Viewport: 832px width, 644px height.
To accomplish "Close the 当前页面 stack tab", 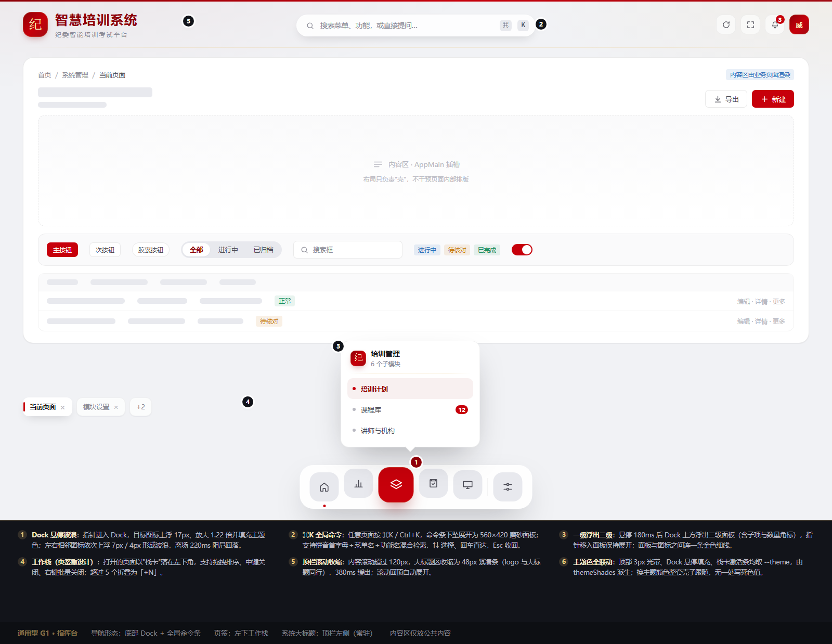I will pyautogui.click(x=63, y=407).
